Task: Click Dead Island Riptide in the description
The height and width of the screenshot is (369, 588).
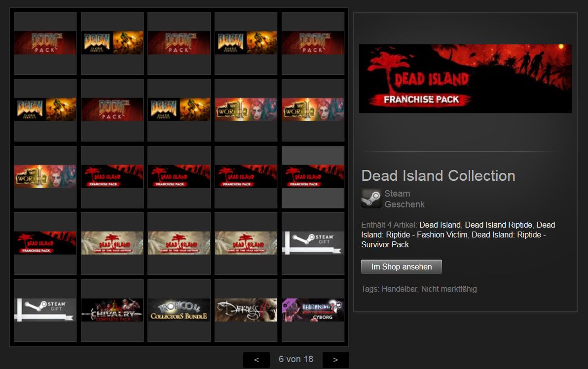Action: pos(498,225)
